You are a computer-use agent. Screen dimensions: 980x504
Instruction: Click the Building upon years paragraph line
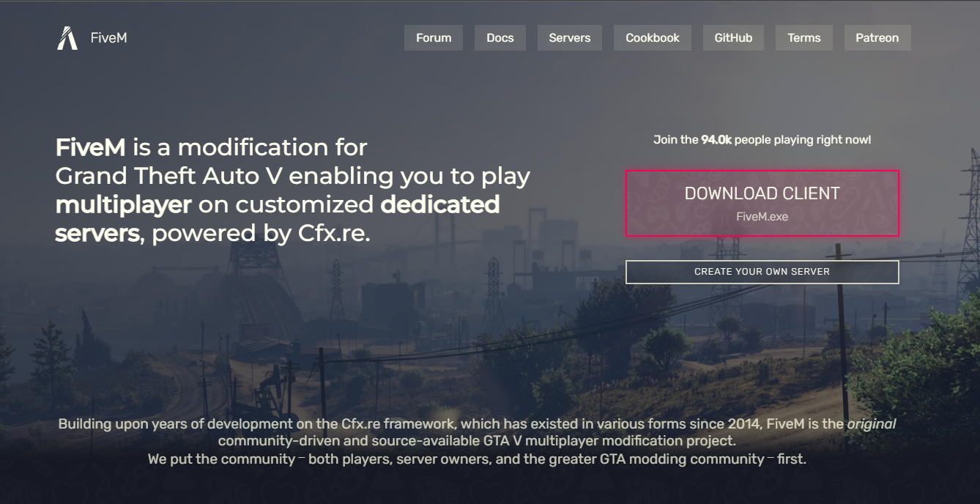[477, 424]
